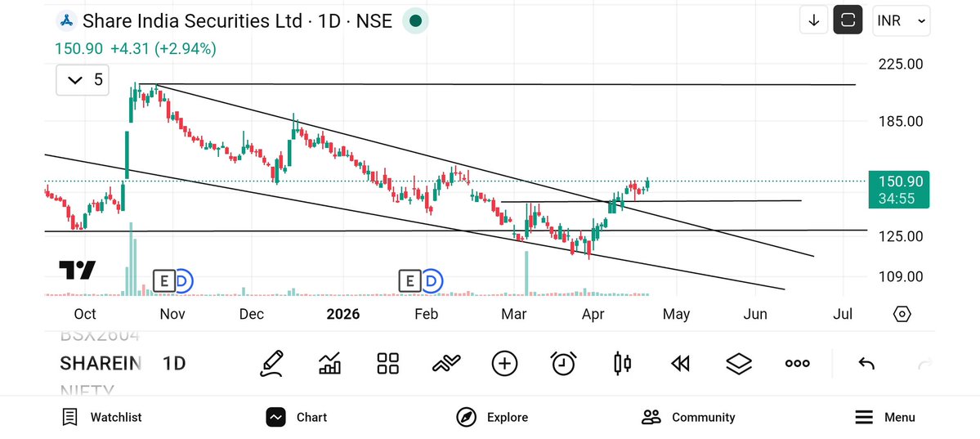Open chart settings hexagon icon

(902, 314)
